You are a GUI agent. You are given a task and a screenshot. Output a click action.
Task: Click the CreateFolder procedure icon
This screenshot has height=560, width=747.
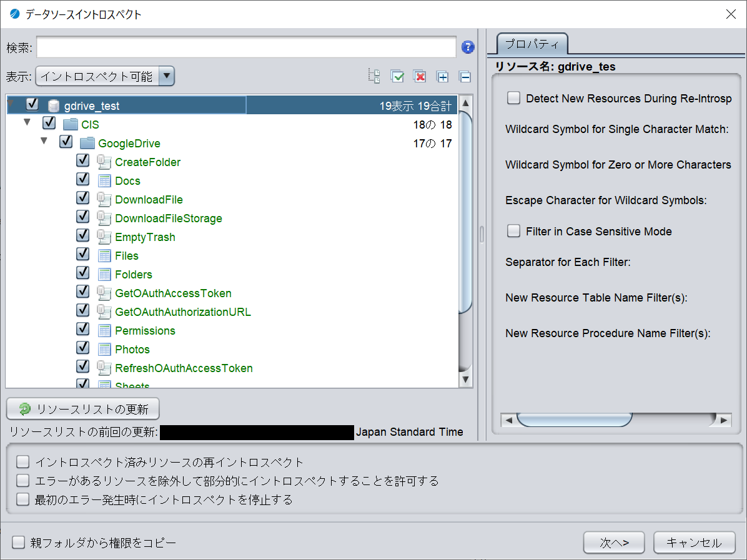click(104, 162)
